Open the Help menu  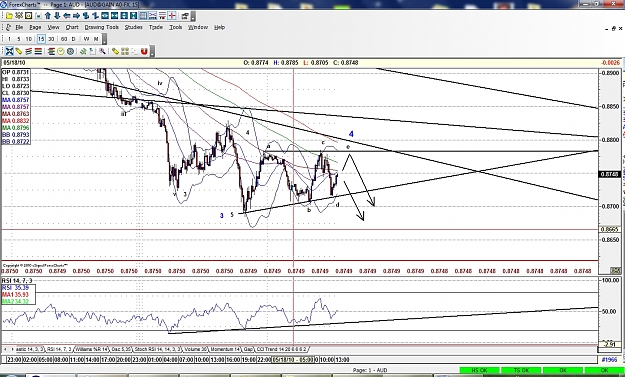point(219,27)
